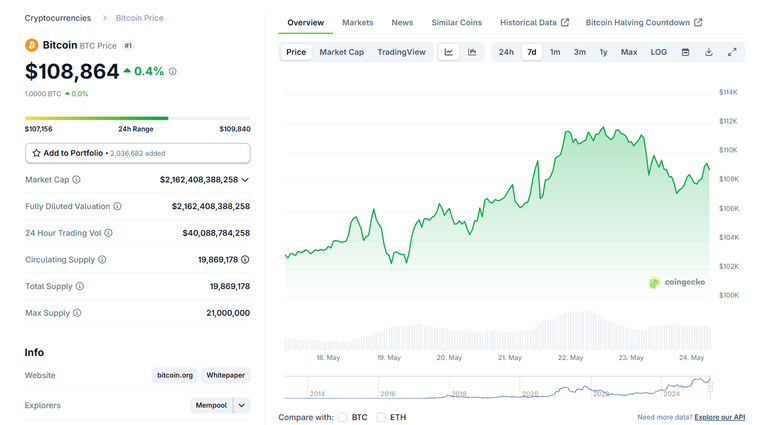Viewport: 768px width, 425px height.
Task: Click the $40,088,784,258 trading volume value
Action: pyautogui.click(x=216, y=233)
